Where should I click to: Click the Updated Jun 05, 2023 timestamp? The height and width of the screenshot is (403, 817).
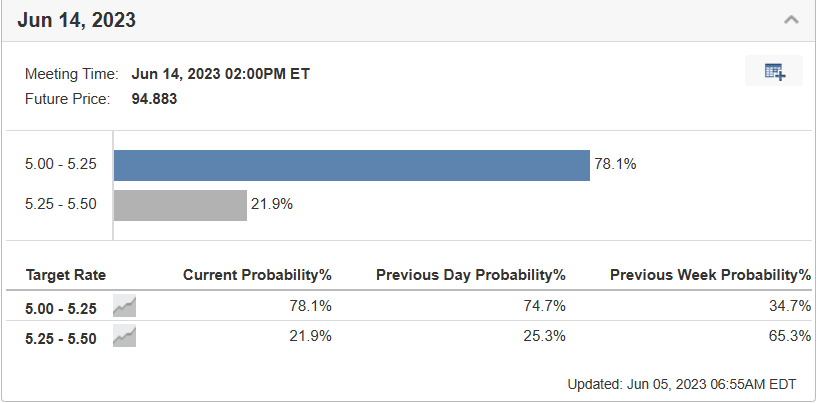682,385
